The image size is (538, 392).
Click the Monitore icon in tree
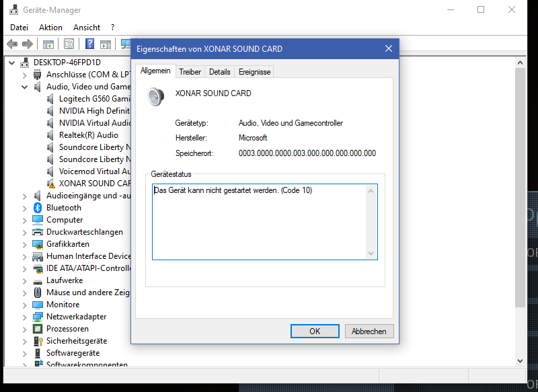coord(38,305)
